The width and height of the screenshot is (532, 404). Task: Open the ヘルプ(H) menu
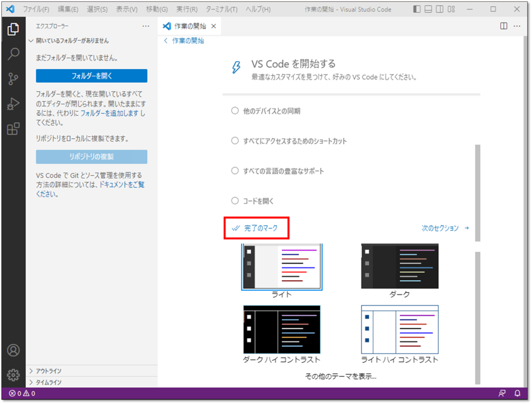point(258,9)
